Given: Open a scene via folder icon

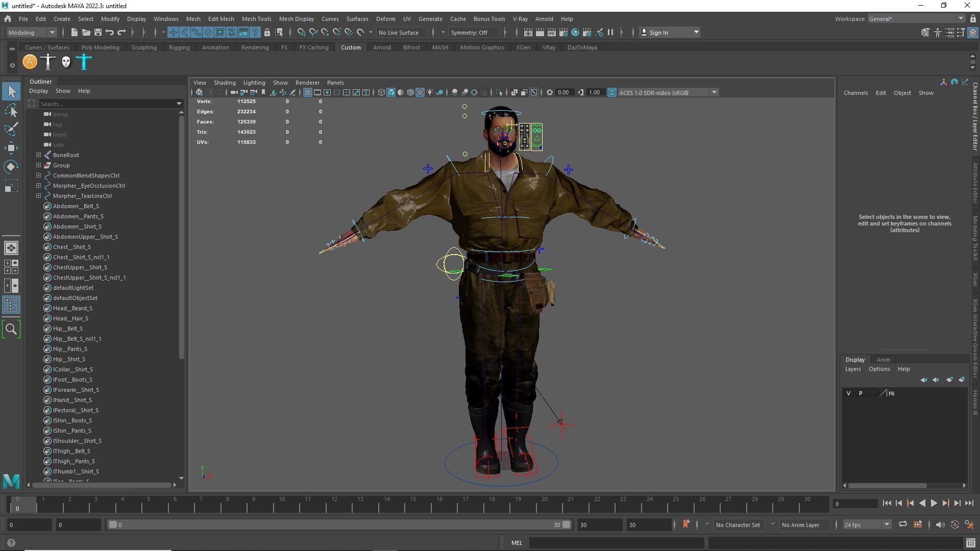Looking at the screenshot, I should [x=86, y=33].
